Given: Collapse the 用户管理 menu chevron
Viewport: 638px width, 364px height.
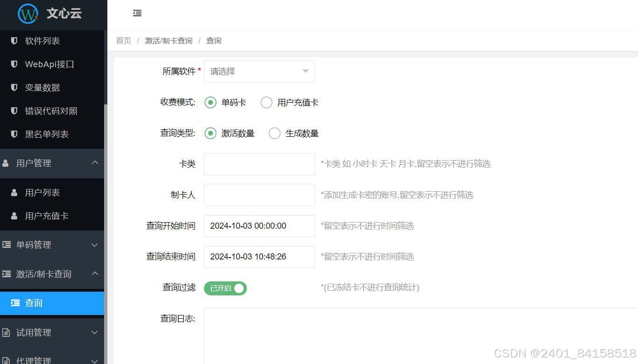Looking at the screenshot, I should [95, 163].
